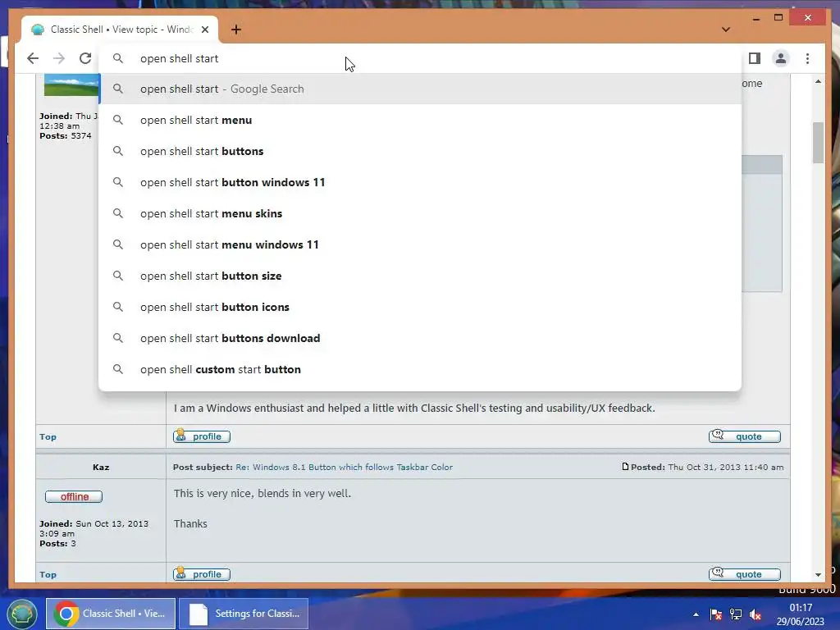Reload the current page

(x=85, y=58)
